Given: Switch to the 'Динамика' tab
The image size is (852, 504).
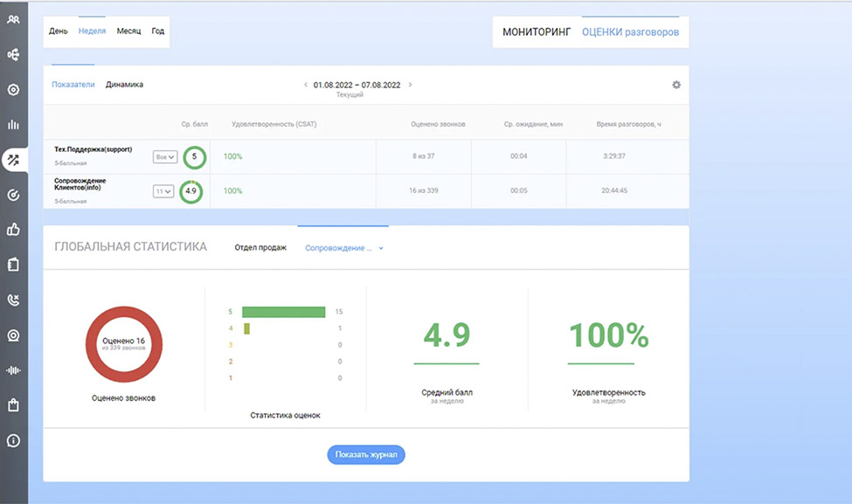Looking at the screenshot, I should (124, 85).
